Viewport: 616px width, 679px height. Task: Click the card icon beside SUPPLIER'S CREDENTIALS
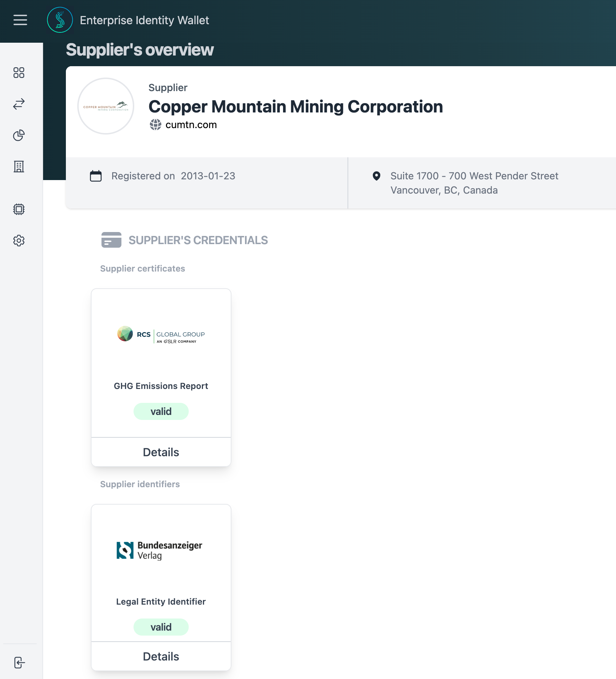pyautogui.click(x=111, y=240)
